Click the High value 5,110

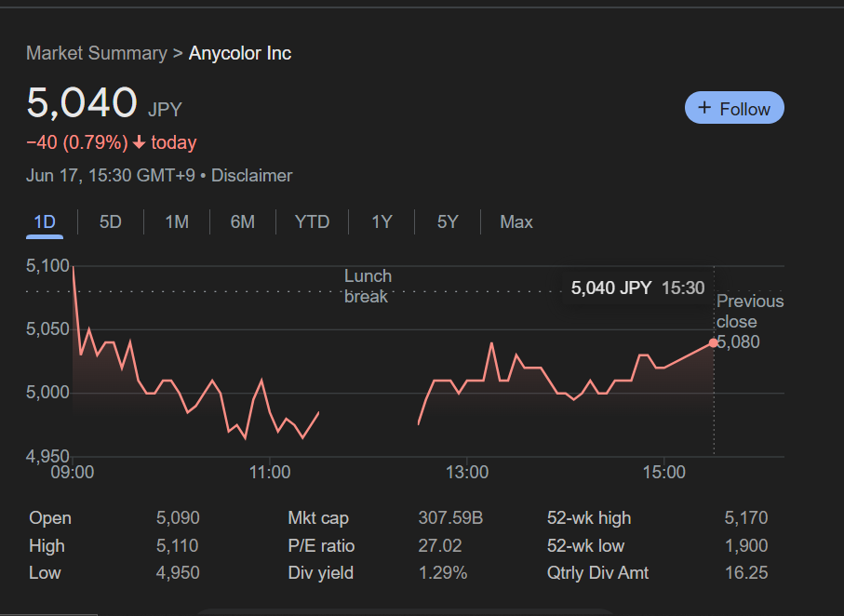pos(178,545)
